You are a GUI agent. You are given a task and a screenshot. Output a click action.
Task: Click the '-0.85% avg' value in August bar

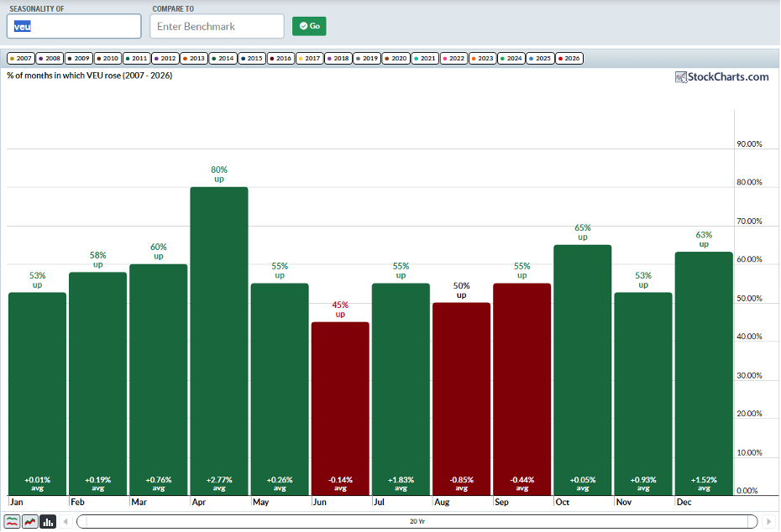coord(462,483)
